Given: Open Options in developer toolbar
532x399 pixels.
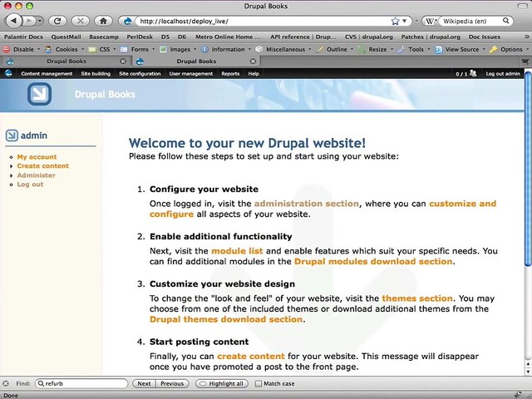Looking at the screenshot, I should click(509, 49).
